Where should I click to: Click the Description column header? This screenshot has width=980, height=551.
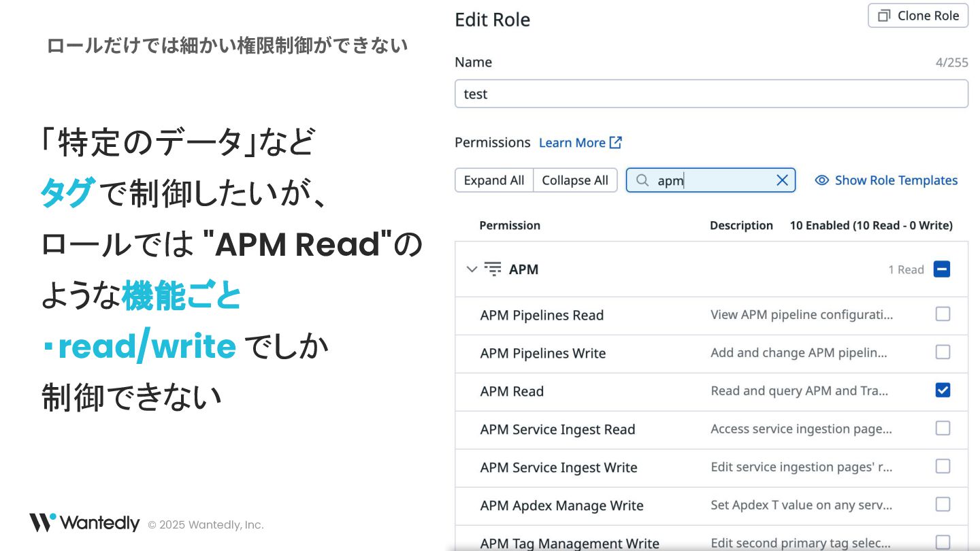(x=741, y=225)
